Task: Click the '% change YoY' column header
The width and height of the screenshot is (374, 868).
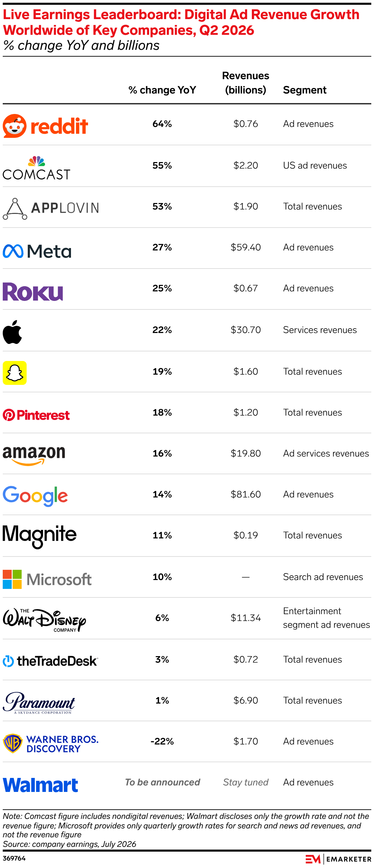Action: pos(162,90)
